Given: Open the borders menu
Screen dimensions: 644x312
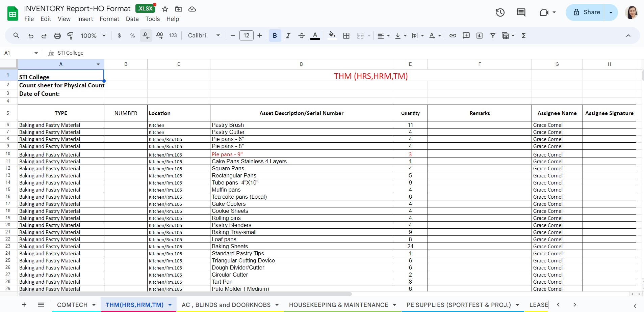Looking at the screenshot, I should [x=346, y=35].
